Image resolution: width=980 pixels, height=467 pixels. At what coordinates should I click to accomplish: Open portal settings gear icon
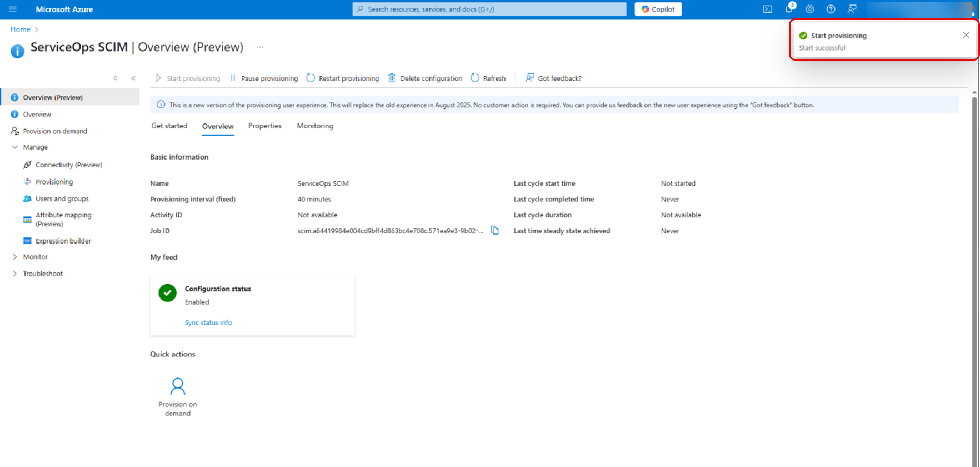tap(809, 9)
